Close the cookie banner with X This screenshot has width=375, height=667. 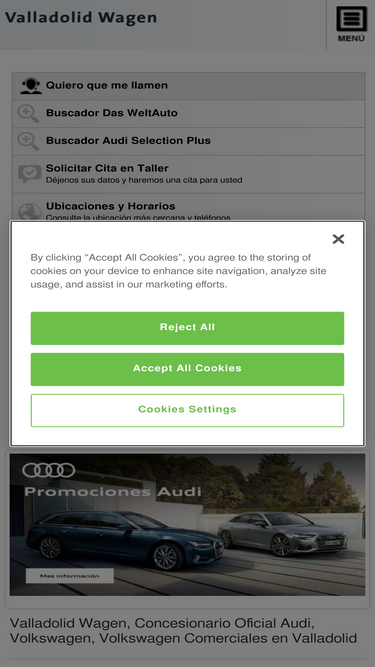pos(338,239)
